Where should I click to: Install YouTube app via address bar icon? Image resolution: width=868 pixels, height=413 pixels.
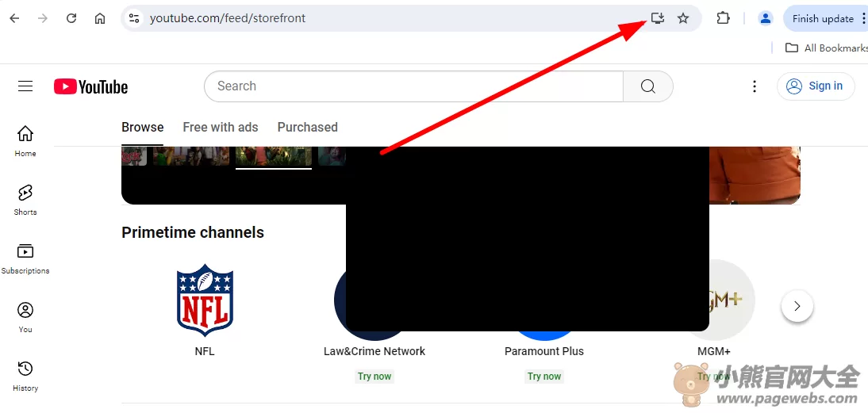(x=657, y=18)
